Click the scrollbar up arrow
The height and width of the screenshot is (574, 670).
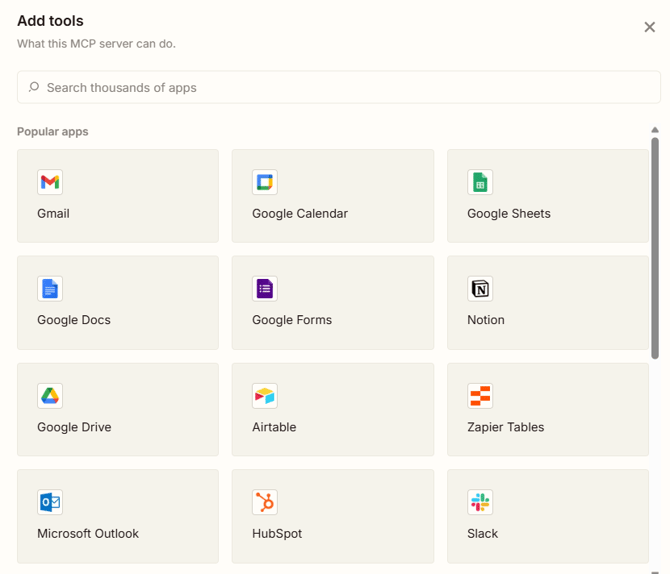point(655,130)
